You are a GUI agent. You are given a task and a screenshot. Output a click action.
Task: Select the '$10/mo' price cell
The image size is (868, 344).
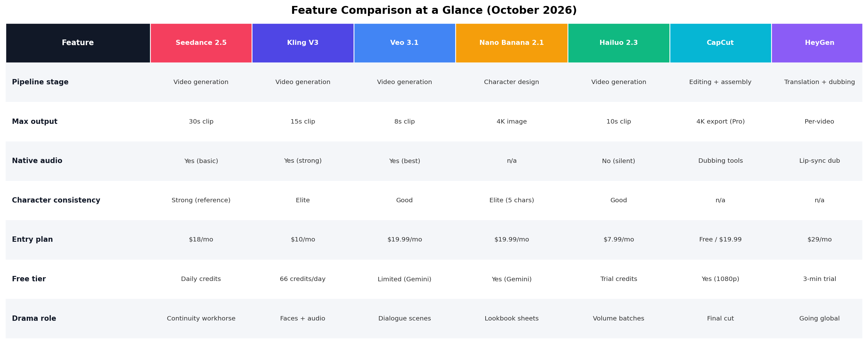point(303,240)
